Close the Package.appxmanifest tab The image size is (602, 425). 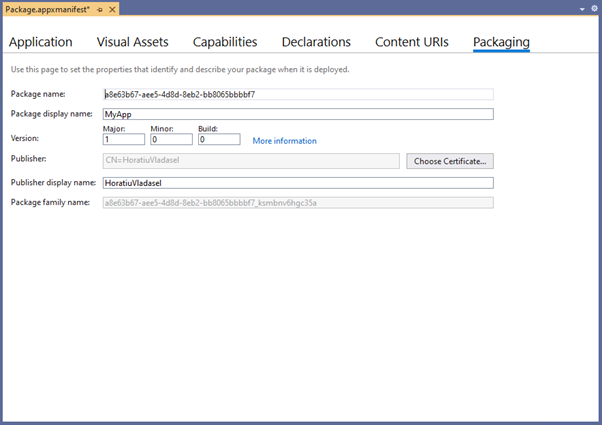click(x=112, y=10)
